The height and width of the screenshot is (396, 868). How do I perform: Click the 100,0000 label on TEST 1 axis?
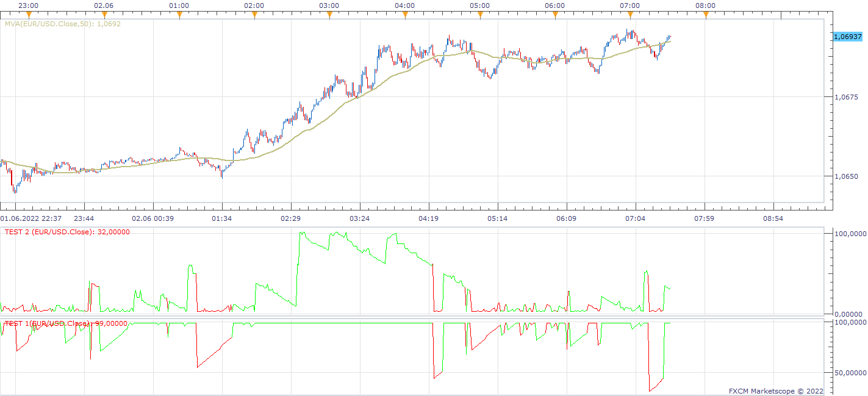coord(849,322)
